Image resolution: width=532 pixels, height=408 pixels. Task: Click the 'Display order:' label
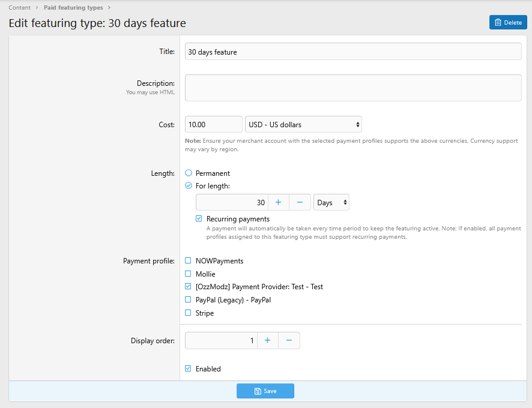pos(153,341)
